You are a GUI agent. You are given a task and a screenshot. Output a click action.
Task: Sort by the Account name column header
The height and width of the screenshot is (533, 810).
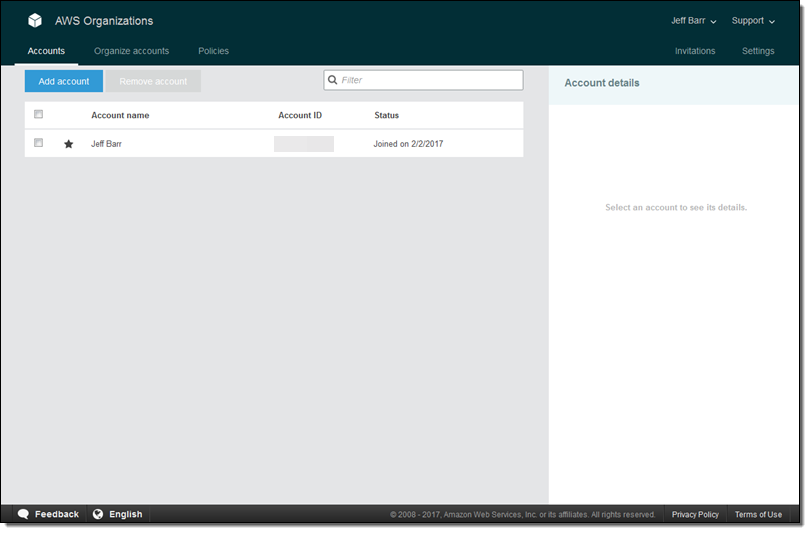coord(120,115)
